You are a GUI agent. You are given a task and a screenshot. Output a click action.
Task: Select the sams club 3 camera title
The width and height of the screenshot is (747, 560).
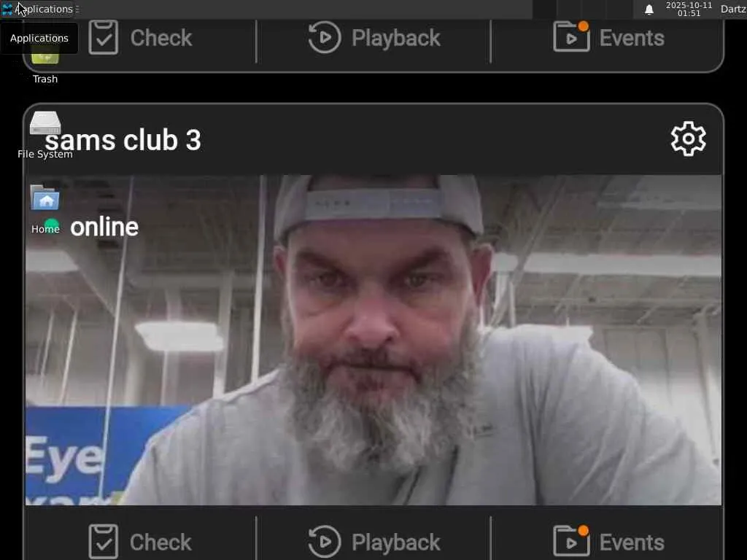tap(123, 140)
